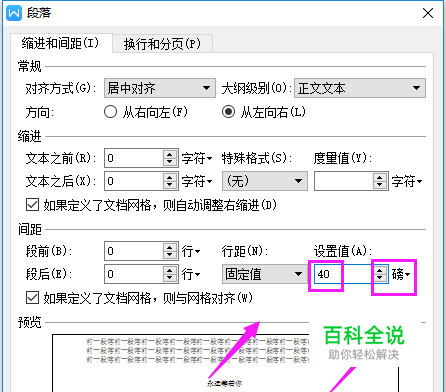Decrease 设置值 with down arrow
Image resolution: width=446 pixels, height=392 pixels.
(x=380, y=278)
